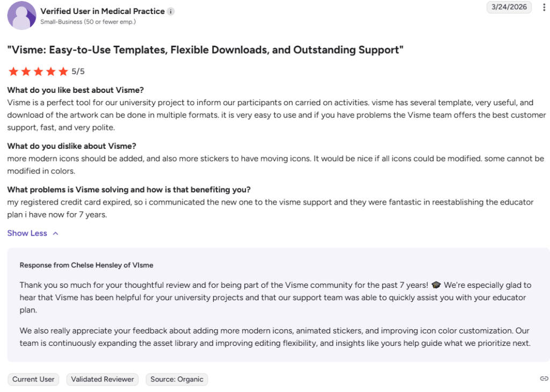
Task: Click the Validated Reviewer tag
Action: [103, 379]
